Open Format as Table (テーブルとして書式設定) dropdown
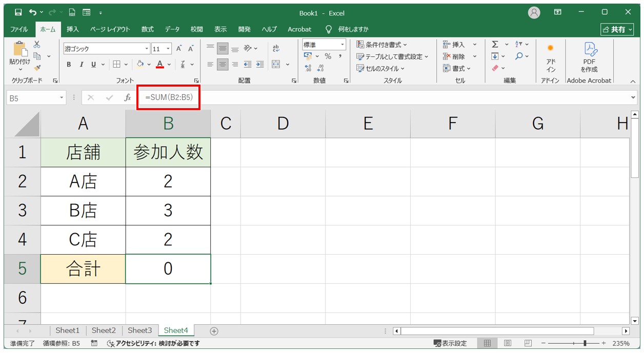This screenshot has width=644, height=353. point(392,56)
